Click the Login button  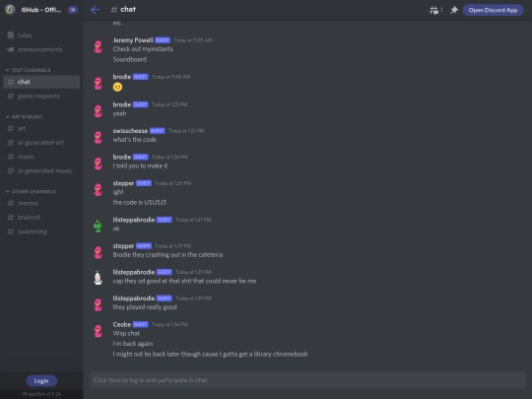pyautogui.click(x=41, y=380)
